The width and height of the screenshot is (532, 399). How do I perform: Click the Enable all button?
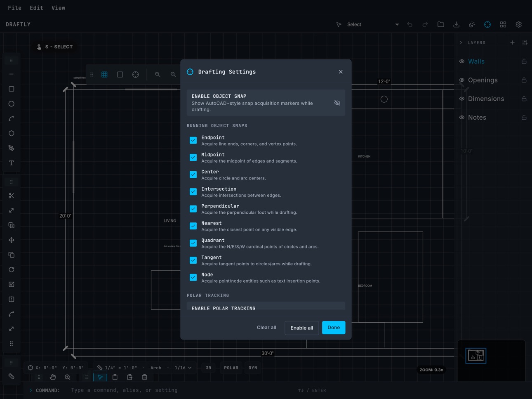pos(301,328)
